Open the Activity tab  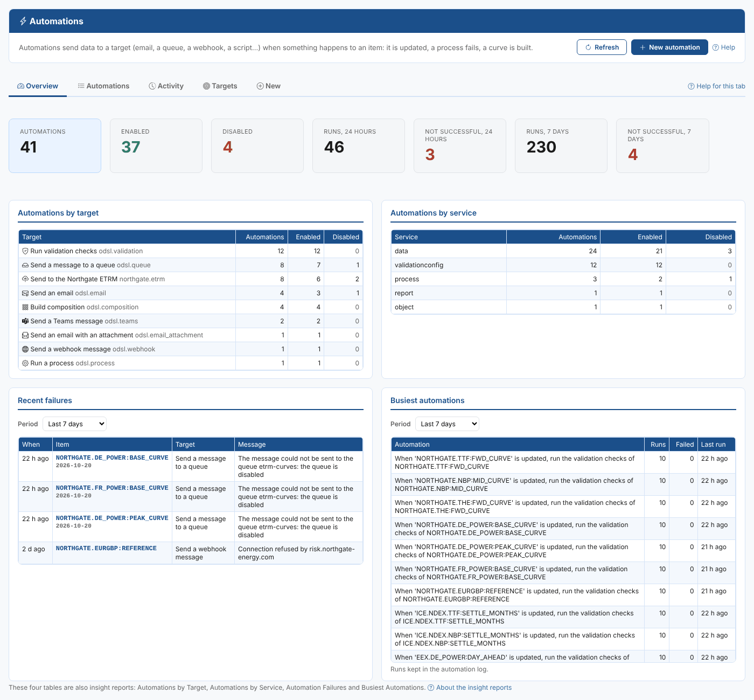[166, 86]
